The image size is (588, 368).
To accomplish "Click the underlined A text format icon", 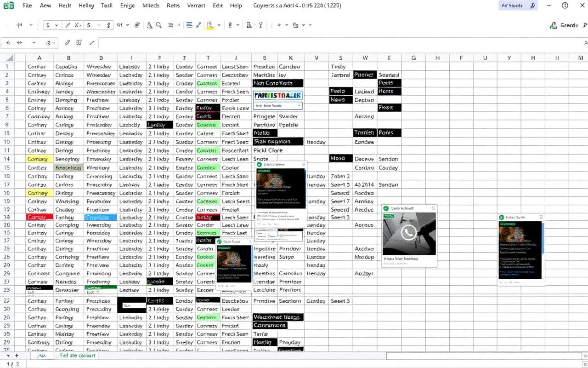I will click(x=149, y=25).
